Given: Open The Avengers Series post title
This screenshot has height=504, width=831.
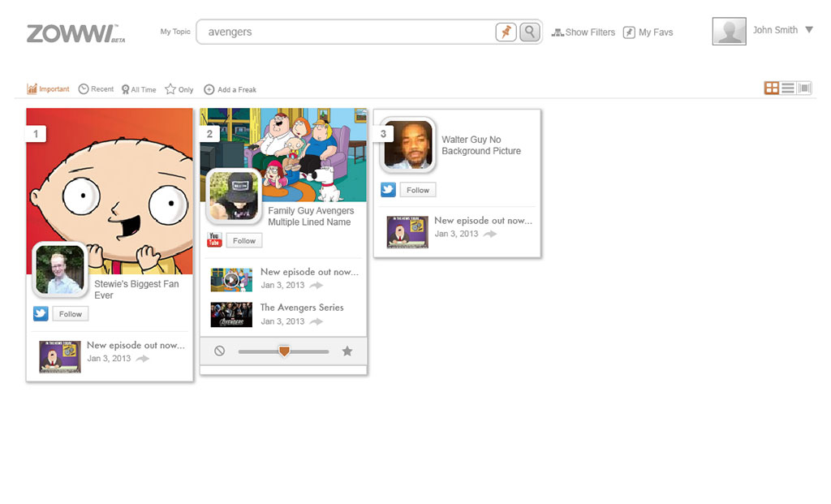Looking at the screenshot, I should (x=302, y=308).
